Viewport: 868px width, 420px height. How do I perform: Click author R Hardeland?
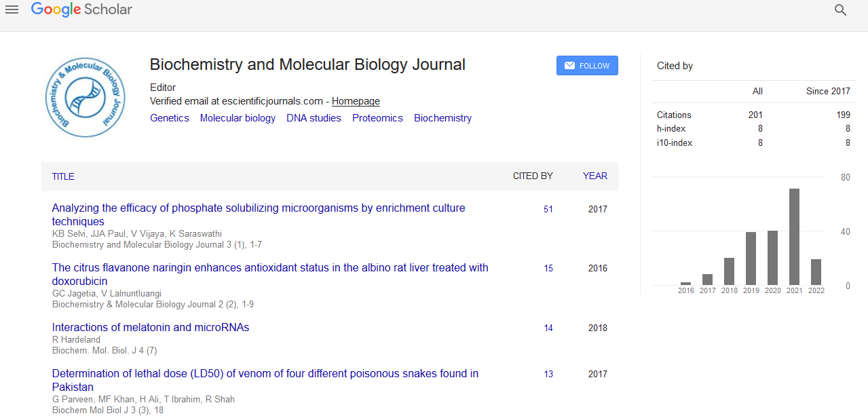[x=76, y=340]
